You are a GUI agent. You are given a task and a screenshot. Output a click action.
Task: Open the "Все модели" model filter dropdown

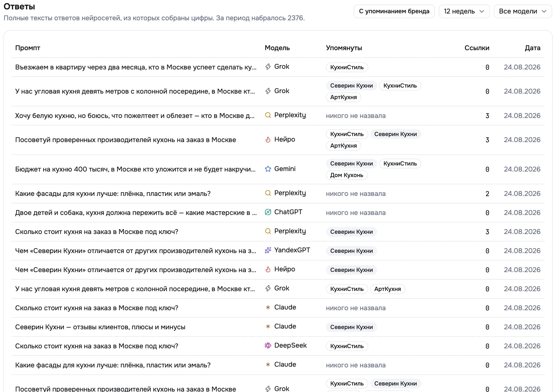click(x=523, y=11)
